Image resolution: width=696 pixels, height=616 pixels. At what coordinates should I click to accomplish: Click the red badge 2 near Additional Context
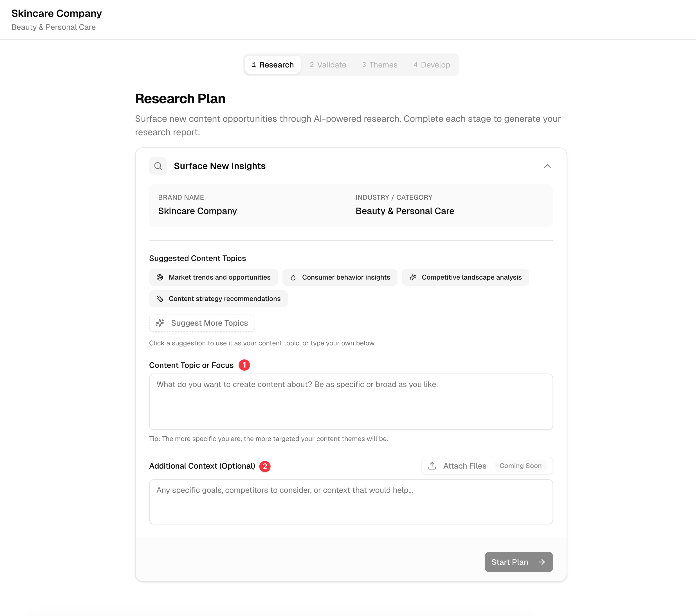click(265, 466)
